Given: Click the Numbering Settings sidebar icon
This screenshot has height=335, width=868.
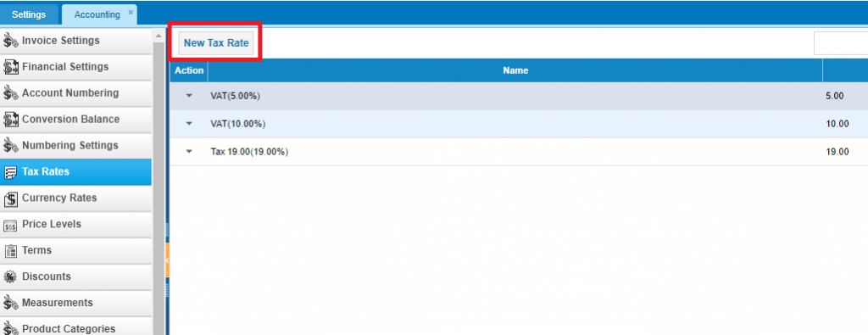Looking at the screenshot, I should [10, 146].
